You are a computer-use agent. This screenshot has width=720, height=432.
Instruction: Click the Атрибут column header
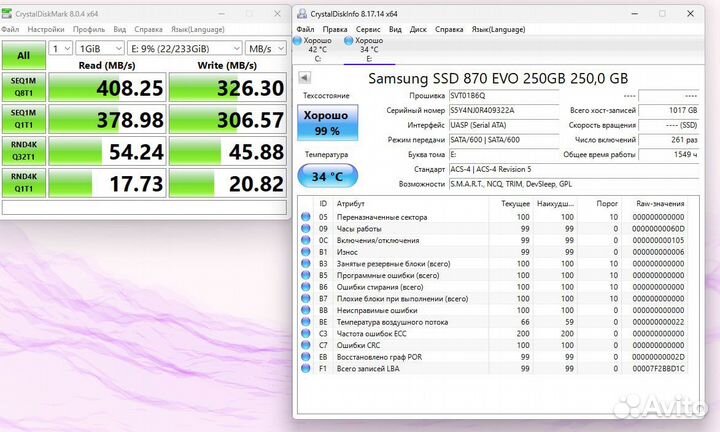coord(350,203)
